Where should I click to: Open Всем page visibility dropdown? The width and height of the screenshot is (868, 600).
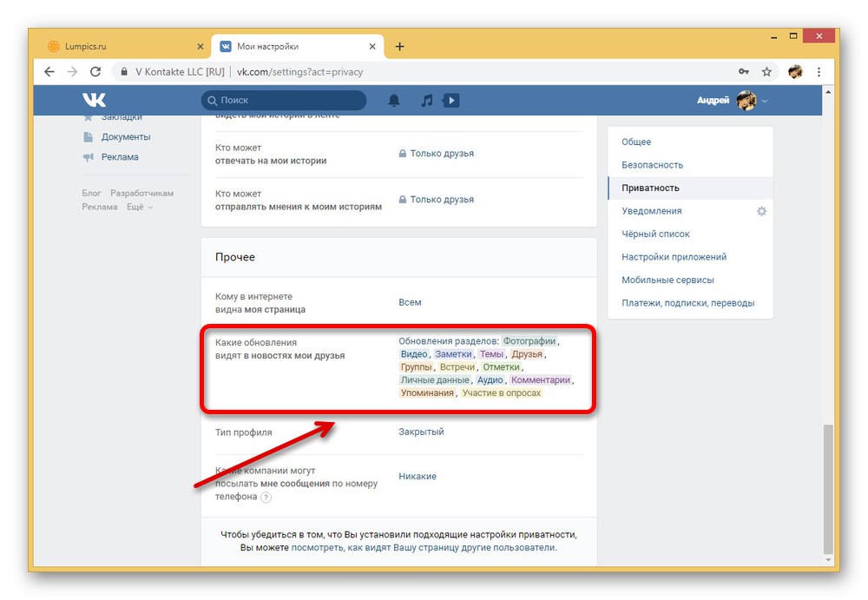click(x=410, y=302)
